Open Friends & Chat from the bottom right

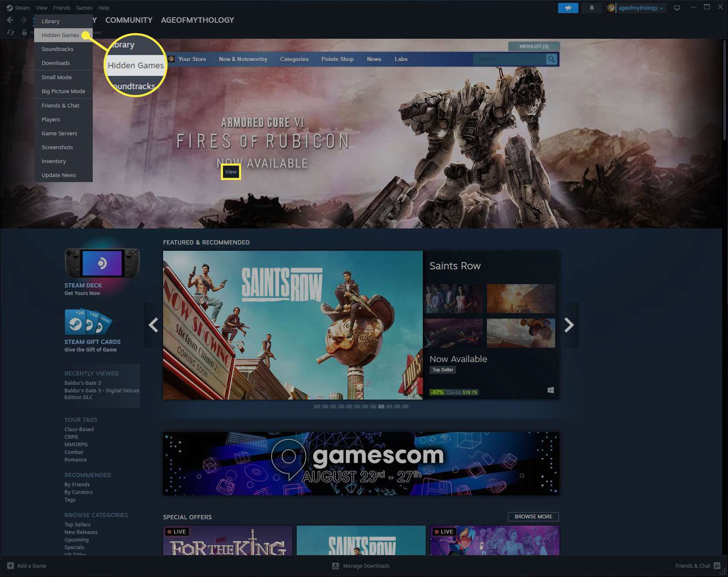click(693, 565)
